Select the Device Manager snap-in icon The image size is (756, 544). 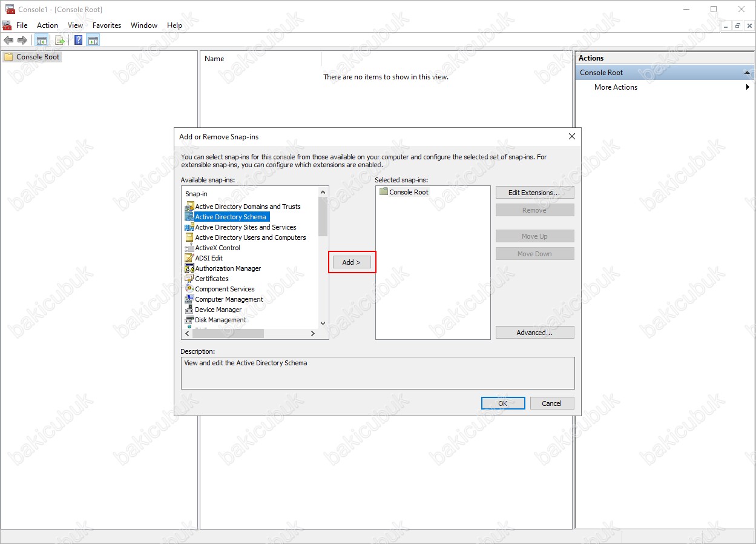tap(189, 310)
